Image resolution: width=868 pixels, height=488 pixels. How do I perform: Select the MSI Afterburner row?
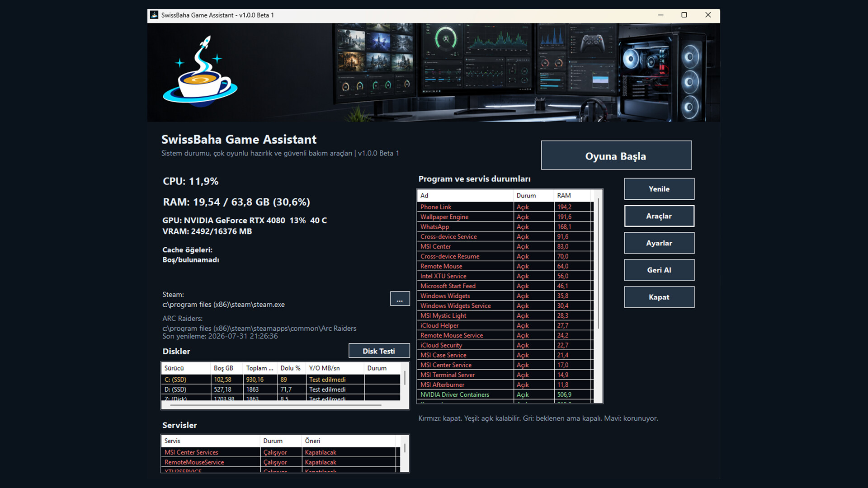pos(505,385)
